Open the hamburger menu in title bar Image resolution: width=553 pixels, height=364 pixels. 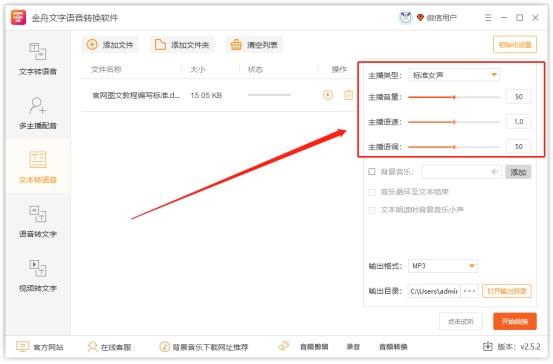[488, 18]
